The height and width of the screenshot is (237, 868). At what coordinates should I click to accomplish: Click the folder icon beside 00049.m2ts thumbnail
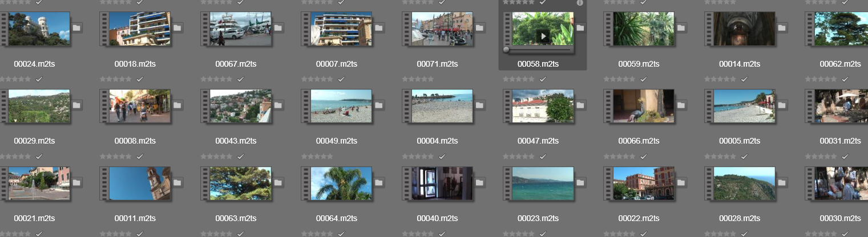pos(379,105)
